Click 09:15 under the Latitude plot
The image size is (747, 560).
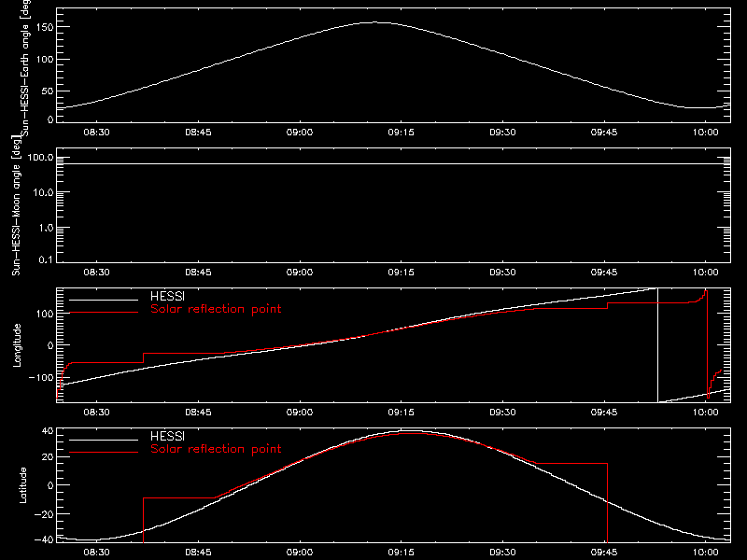coord(402,552)
